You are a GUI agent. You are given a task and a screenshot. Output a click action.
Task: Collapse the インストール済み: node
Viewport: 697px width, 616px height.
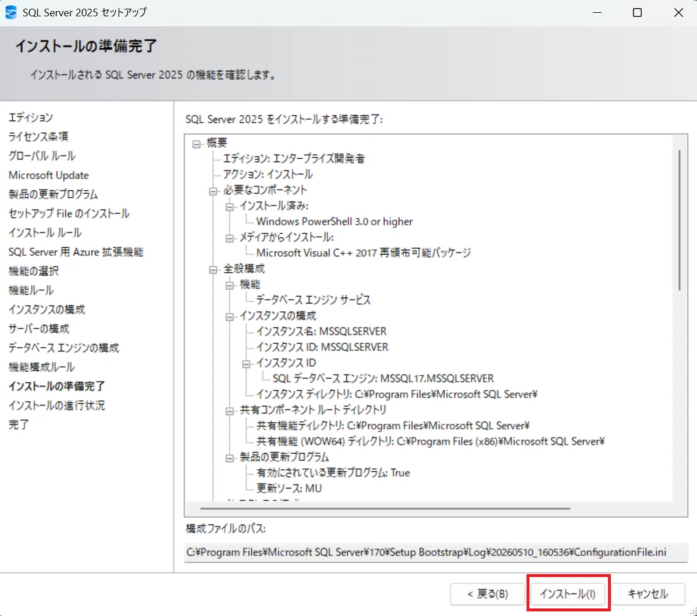[229, 206]
